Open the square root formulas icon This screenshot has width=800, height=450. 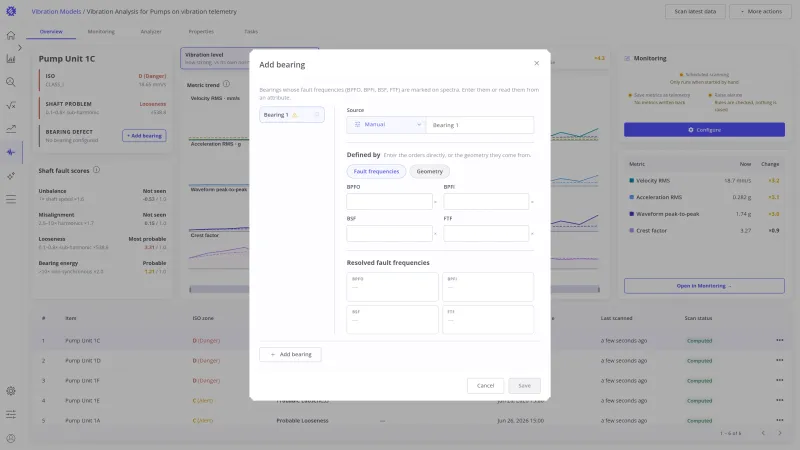[x=11, y=105]
